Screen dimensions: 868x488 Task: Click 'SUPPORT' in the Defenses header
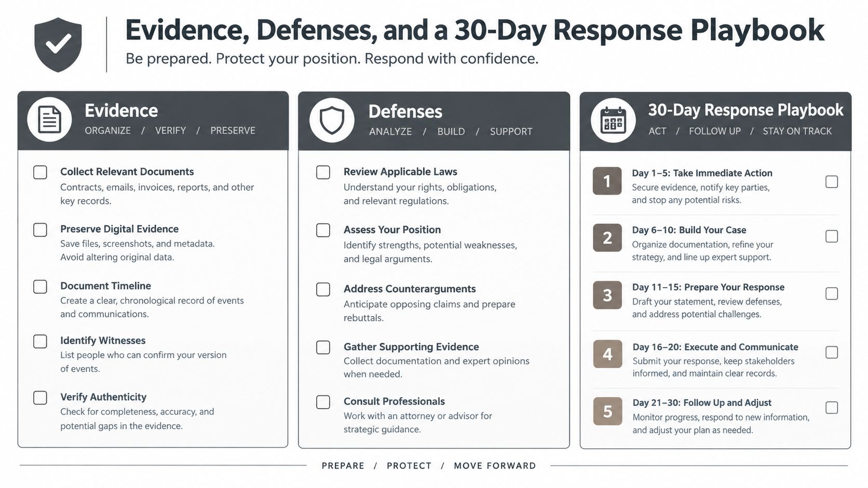coord(511,131)
